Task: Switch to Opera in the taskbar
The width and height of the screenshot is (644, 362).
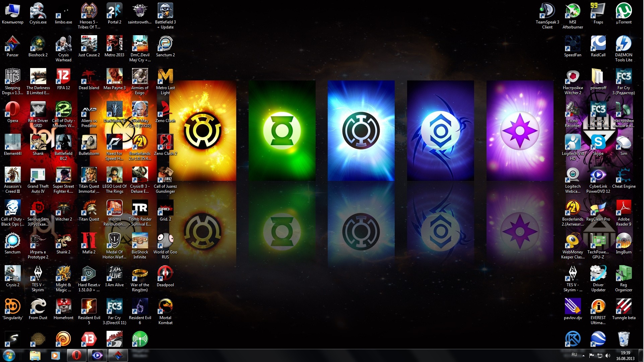Action: [76, 356]
